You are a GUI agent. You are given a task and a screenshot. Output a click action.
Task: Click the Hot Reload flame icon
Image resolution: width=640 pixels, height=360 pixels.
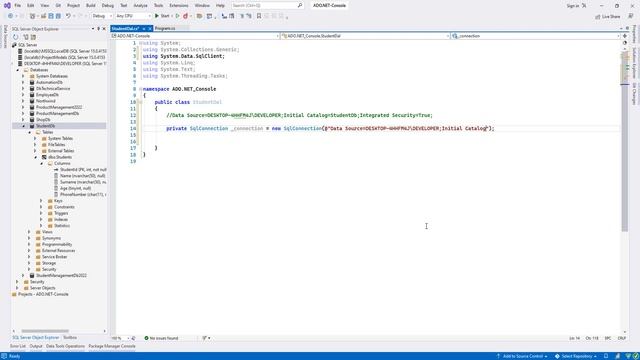click(x=186, y=16)
